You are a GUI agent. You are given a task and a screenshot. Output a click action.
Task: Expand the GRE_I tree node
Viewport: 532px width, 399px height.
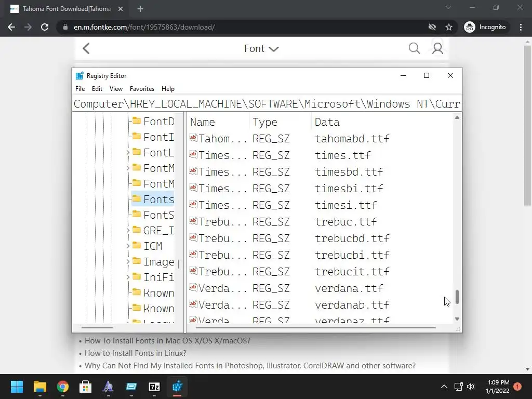click(128, 231)
